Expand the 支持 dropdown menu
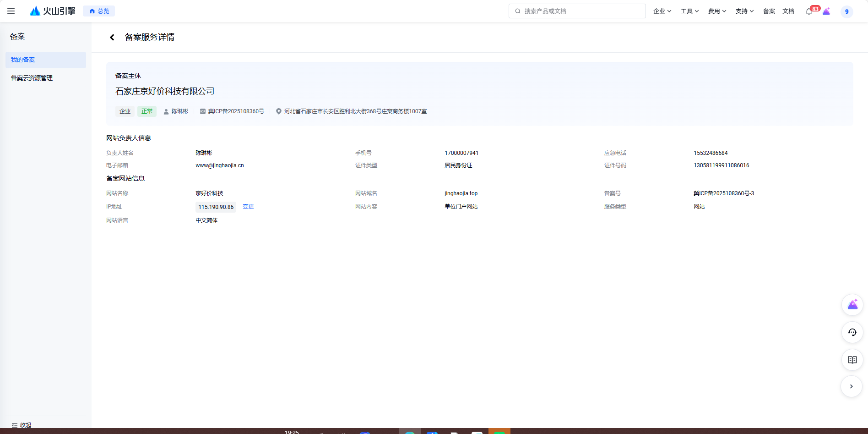This screenshot has width=868, height=434. tap(744, 11)
